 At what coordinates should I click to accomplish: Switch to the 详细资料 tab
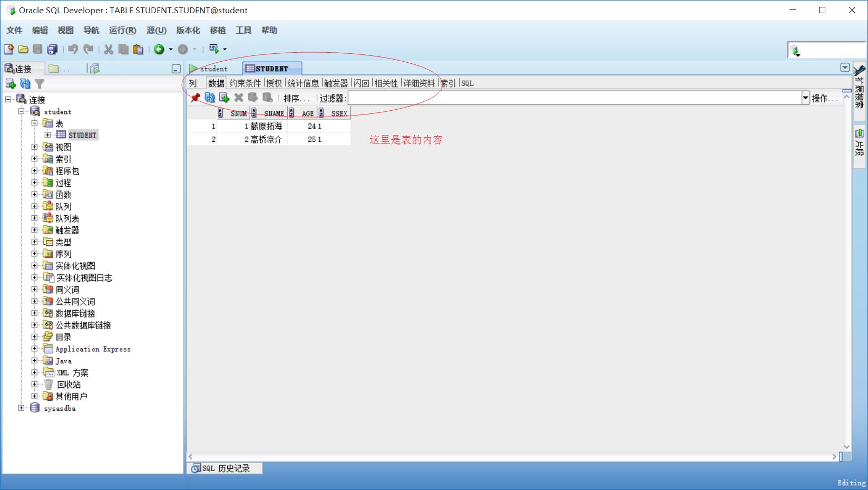coord(420,83)
